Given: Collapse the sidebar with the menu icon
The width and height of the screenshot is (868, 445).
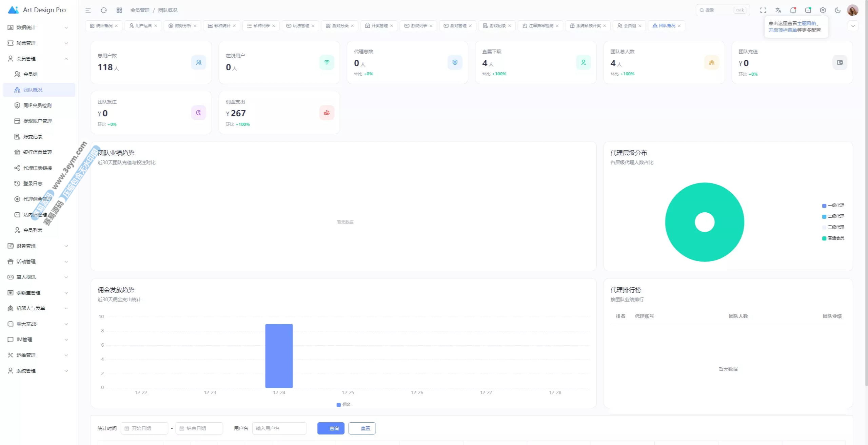Looking at the screenshot, I should [88, 10].
